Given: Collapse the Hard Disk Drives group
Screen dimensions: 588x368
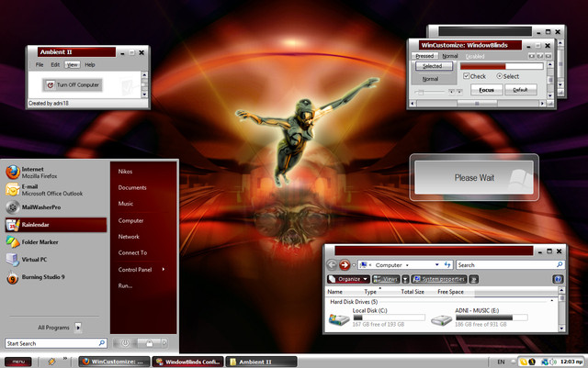Looking at the screenshot, I should [551, 301].
